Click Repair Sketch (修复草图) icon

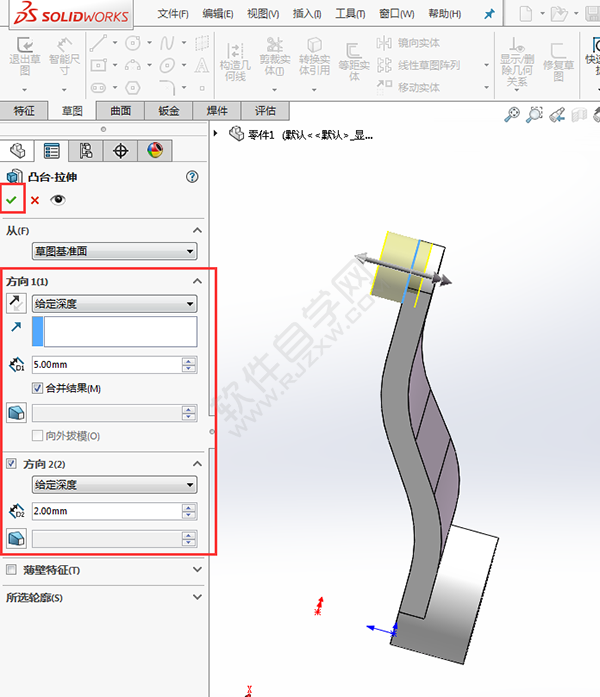[558, 62]
